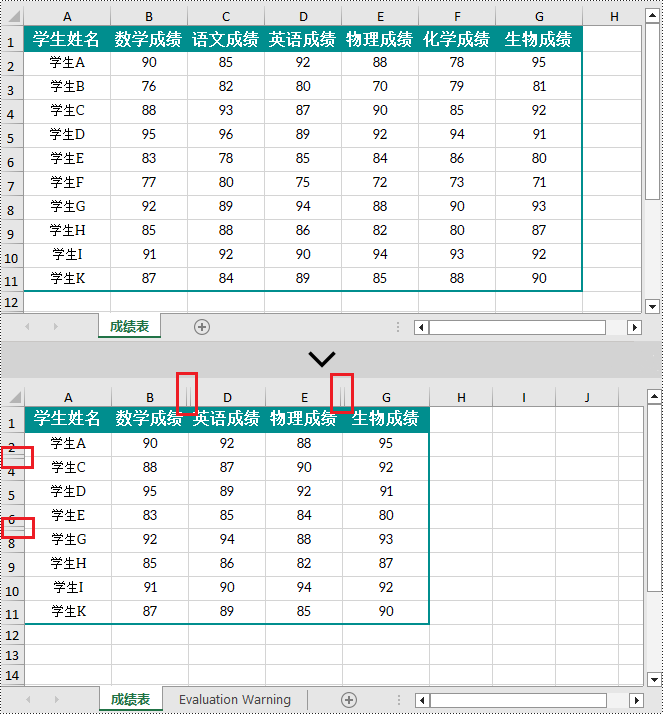This screenshot has height=714, width=663.
Task: Click the down arrow of the upper vertical scrollbar
Action: click(x=653, y=306)
